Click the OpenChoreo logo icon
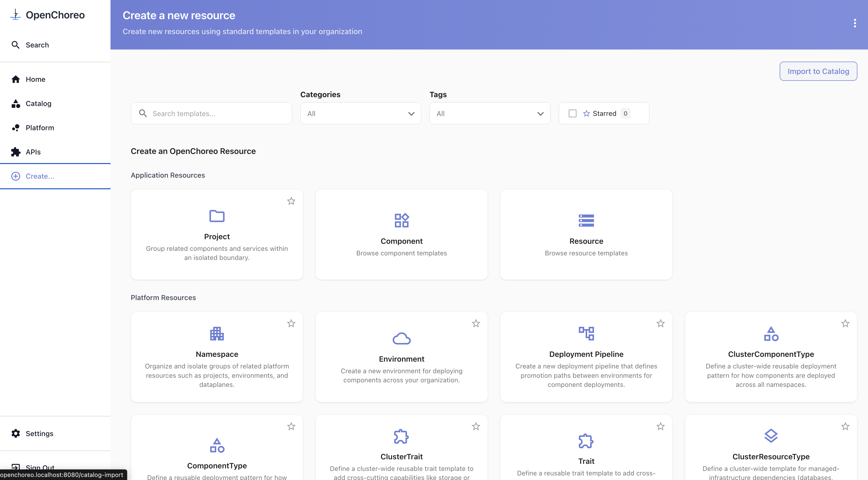 tap(15, 14)
